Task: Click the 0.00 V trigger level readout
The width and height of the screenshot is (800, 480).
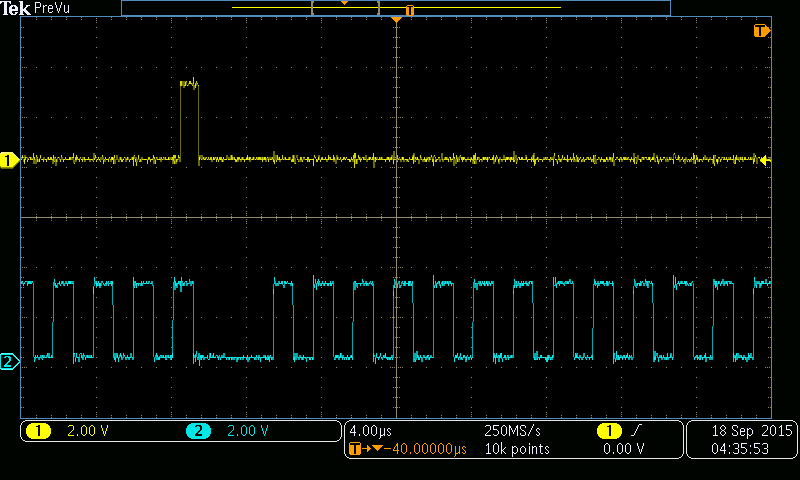Action: [623, 449]
